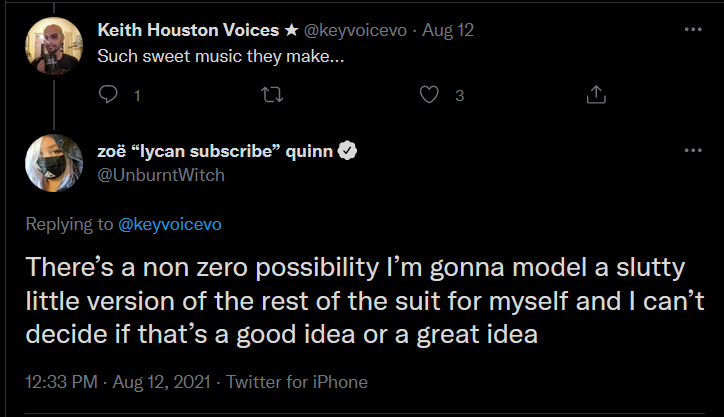
Task: Click the reply icon under Keith's tweet
Action: point(108,95)
